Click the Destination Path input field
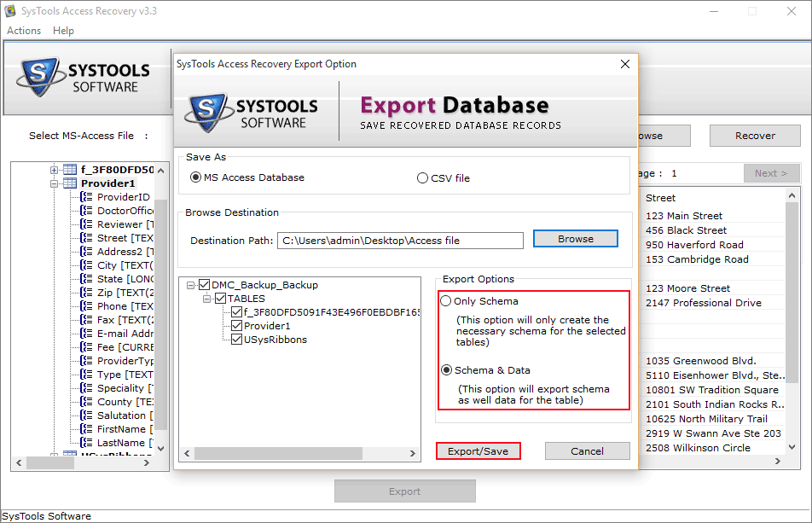The width and height of the screenshot is (812, 523). [x=400, y=241]
